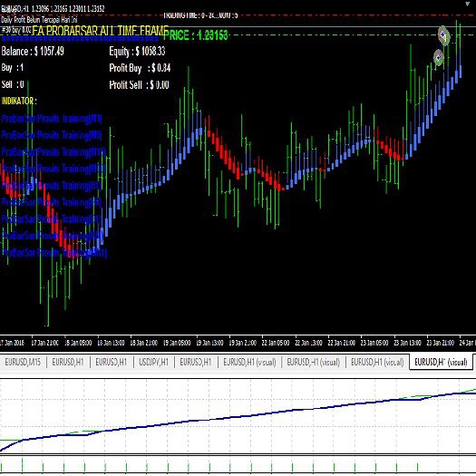The height and width of the screenshot is (476, 476).
Task: Click the 17 Jan 21:00 time axis label
Action: (x=45, y=343)
